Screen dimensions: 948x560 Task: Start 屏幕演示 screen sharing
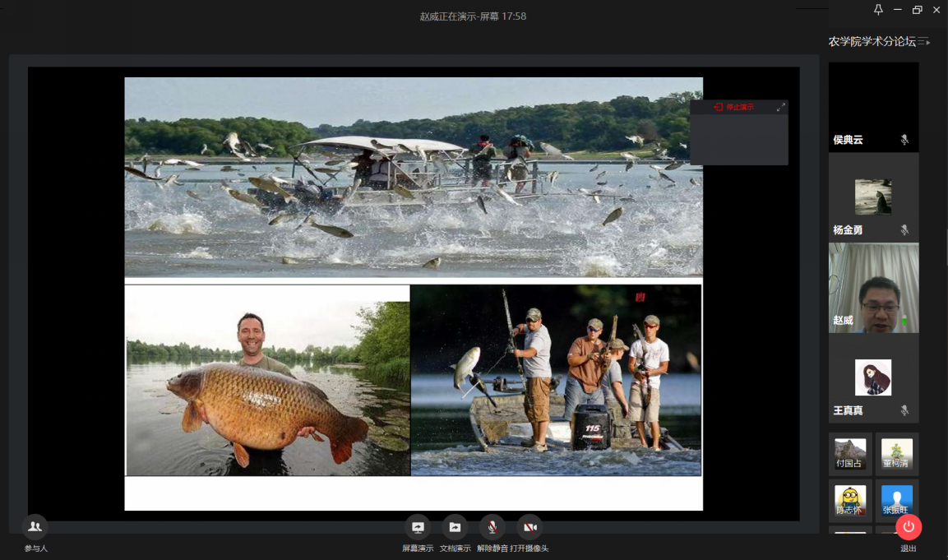[x=417, y=528]
